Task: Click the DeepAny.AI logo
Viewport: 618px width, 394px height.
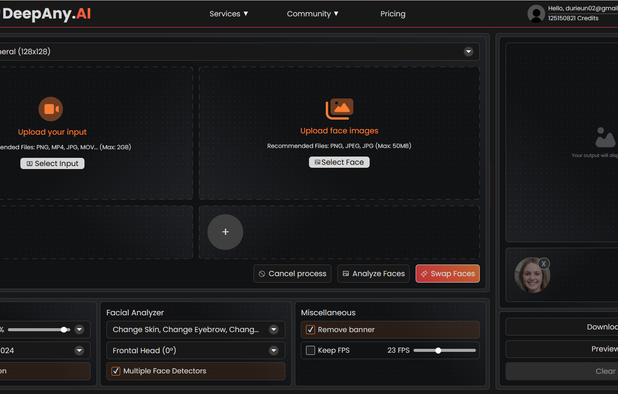Action: tap(46, 14)
